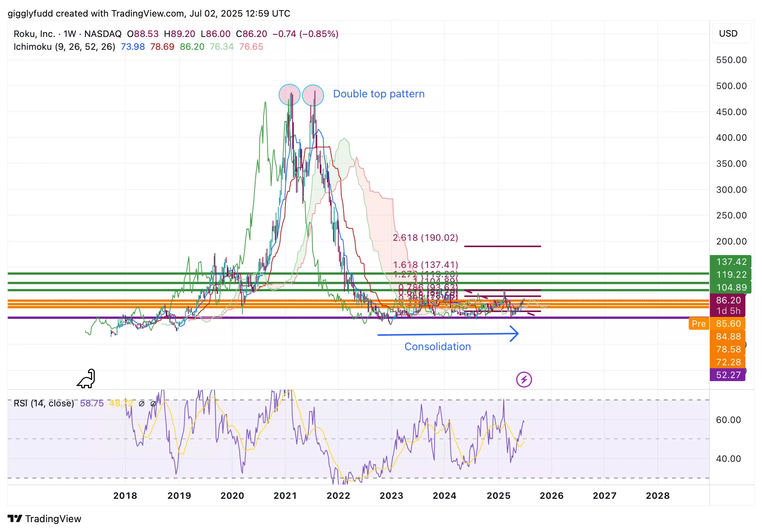Click the Double top pattern text label
This screenshot has height=532, width=762.
click(378, 94)
